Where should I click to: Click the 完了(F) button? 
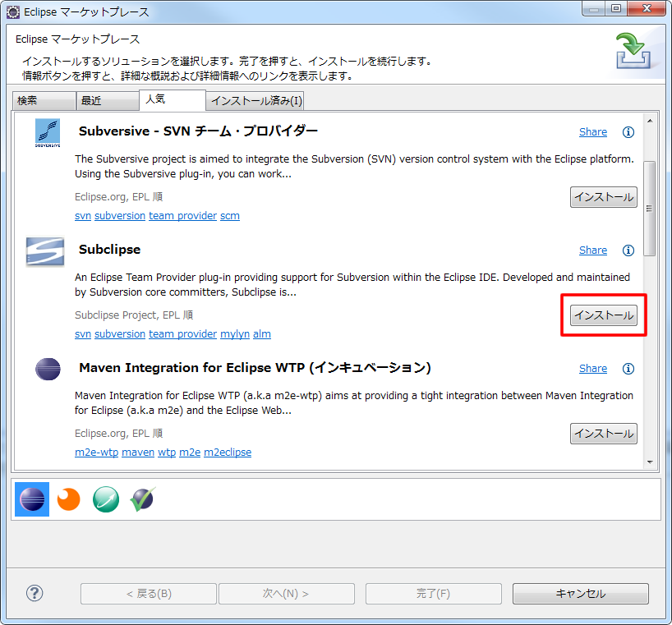(x=433, y=594)
